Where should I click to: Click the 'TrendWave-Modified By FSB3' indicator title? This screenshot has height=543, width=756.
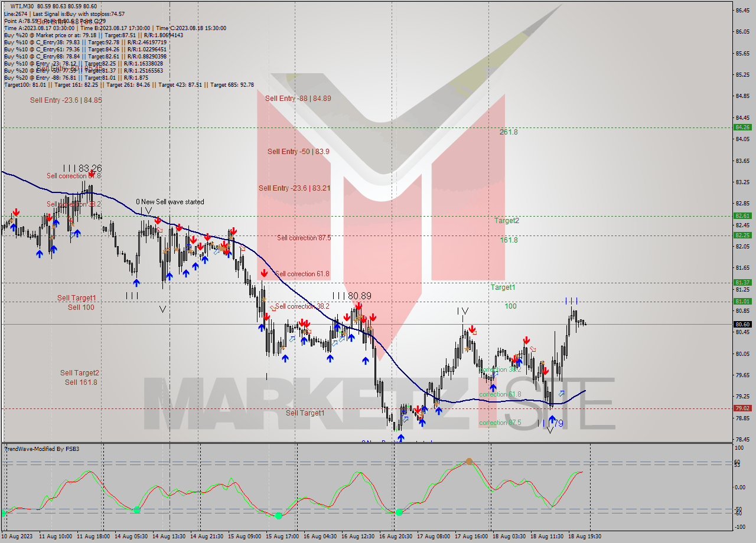click(42, 449)
